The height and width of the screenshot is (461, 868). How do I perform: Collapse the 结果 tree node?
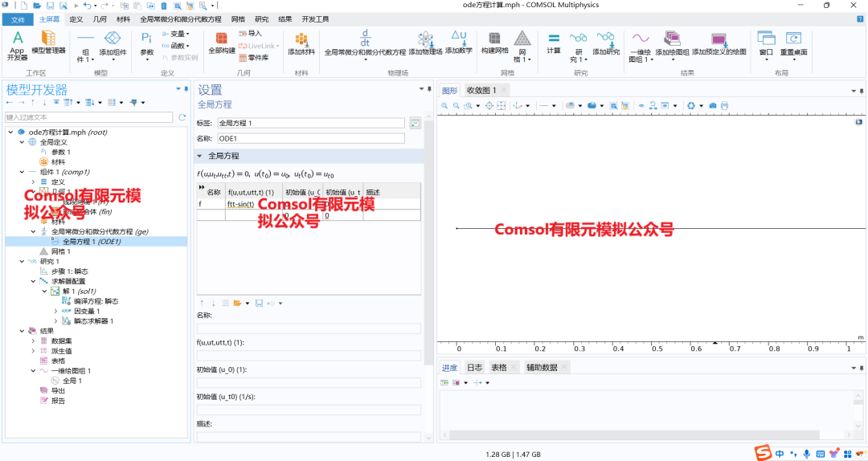click(x=22, y=332)
